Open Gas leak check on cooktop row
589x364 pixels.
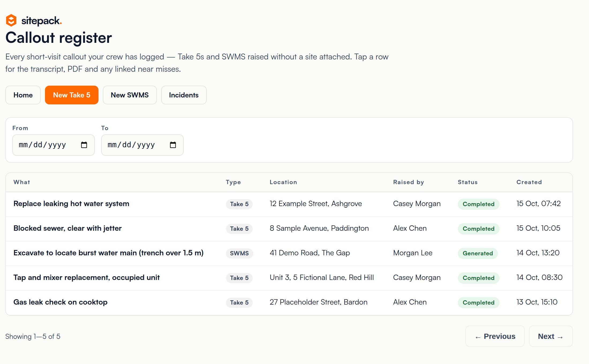click(289, 302)
